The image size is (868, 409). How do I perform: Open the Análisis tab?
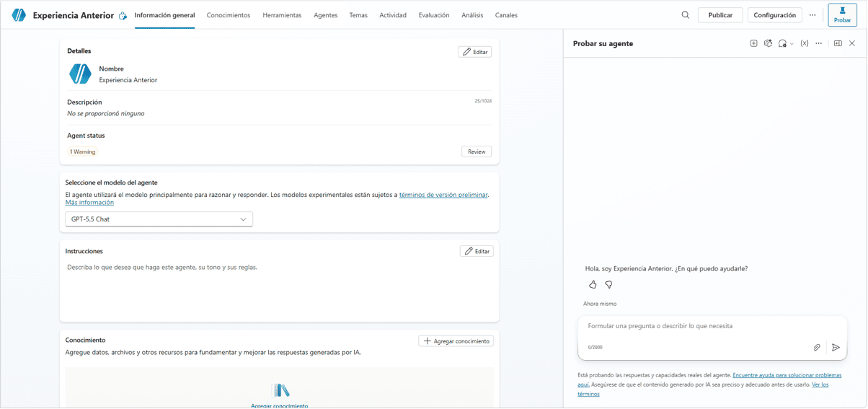[x=472, y=15]
